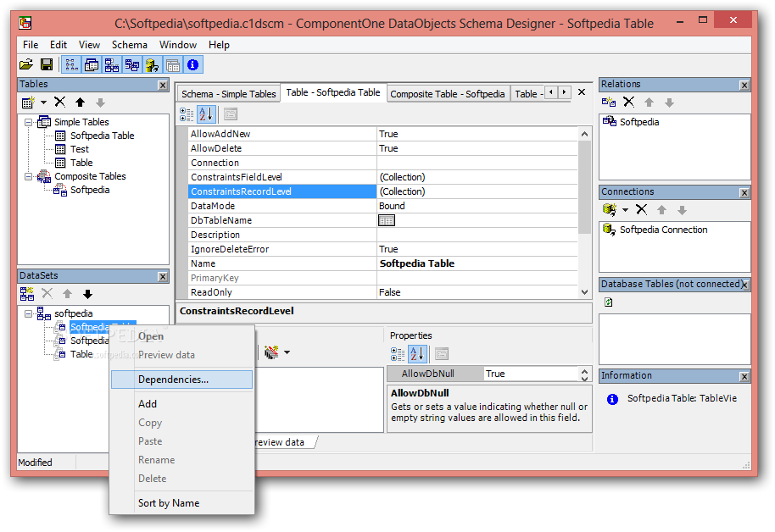Image resolution: width=775 pixels, height=532 pixels.
Task: Click property grid scroll up arrow
Action: click(585, 134)
